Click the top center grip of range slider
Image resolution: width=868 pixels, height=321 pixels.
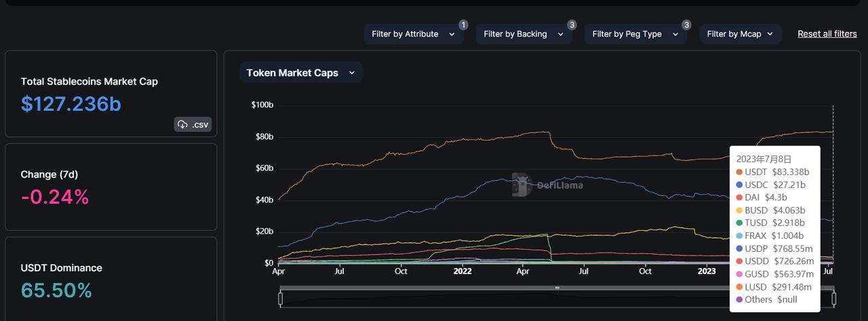pyautogui.click(x=557, y=288)
